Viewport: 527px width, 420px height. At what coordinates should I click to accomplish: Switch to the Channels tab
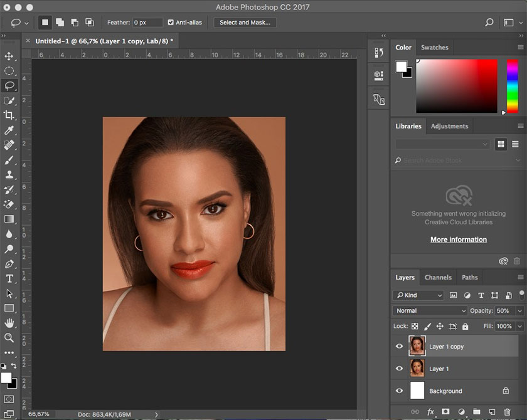(438, 277)
